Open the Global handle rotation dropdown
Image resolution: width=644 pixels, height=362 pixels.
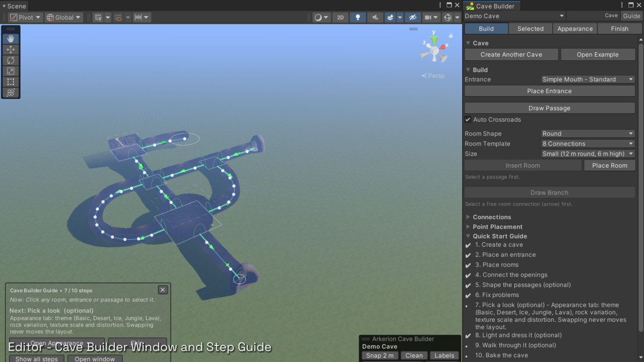(x=63, y=17)
